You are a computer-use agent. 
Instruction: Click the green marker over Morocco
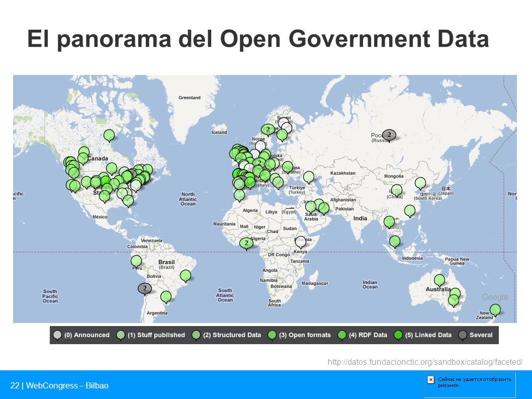[x=239, y=195]
